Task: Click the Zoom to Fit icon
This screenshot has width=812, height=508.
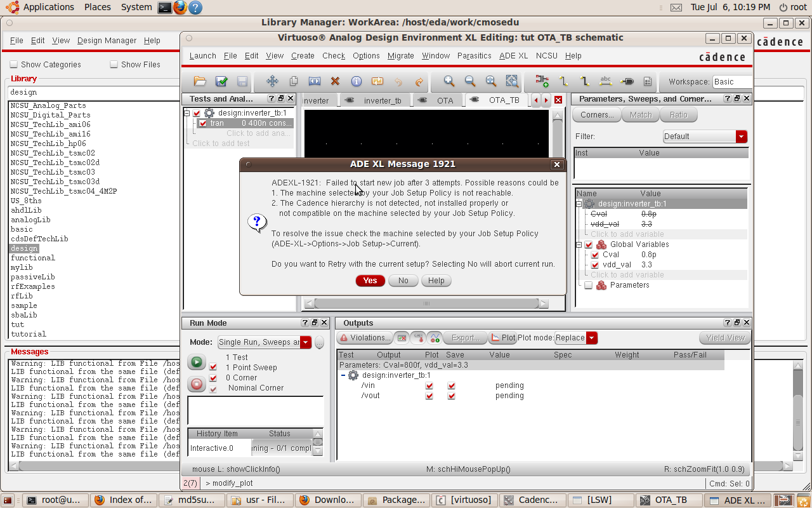Action: click(491, 81)
